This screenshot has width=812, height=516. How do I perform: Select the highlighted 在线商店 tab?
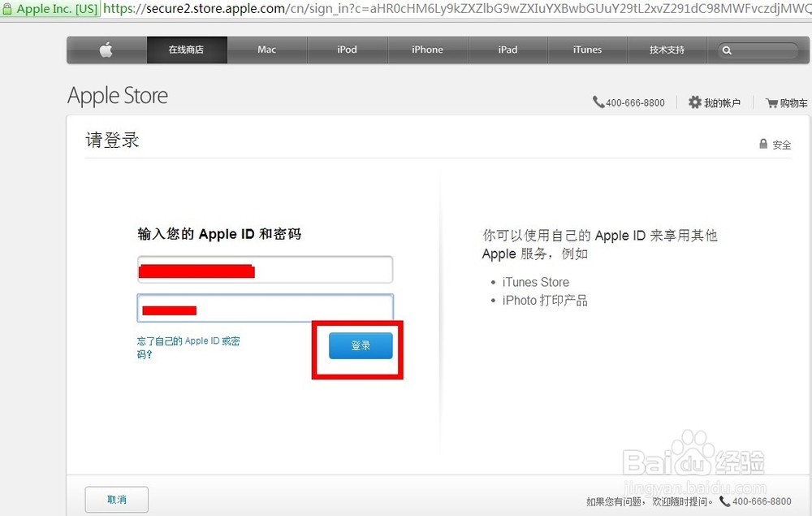pyautogui.click(x=186, y=50)
